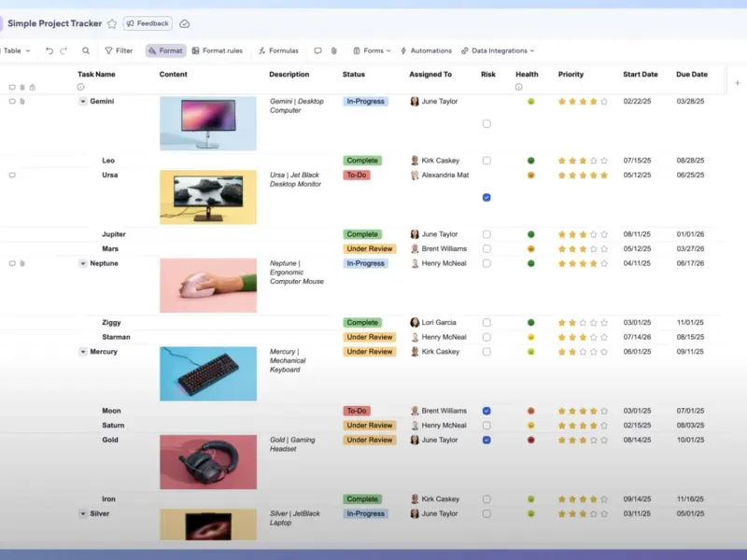747x560 pixels.
Task: Open Format rules in the toolbar
Action: pos(217,50)
